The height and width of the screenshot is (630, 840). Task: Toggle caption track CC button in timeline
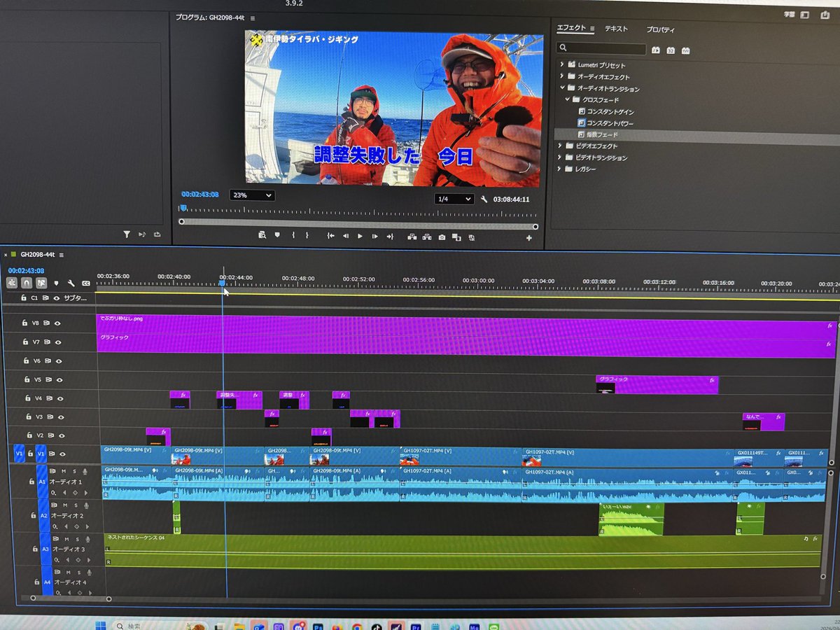pos(86,283)
